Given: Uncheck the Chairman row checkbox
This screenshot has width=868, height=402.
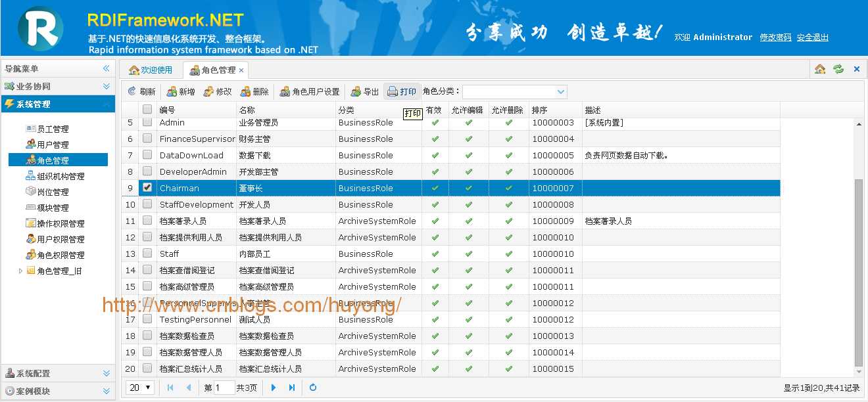Looking at the screenshot, I should pyautogui.click(x=147, y=188).
